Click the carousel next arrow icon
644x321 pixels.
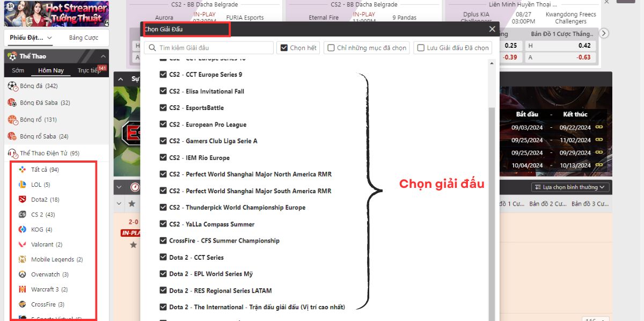point(604,33)
